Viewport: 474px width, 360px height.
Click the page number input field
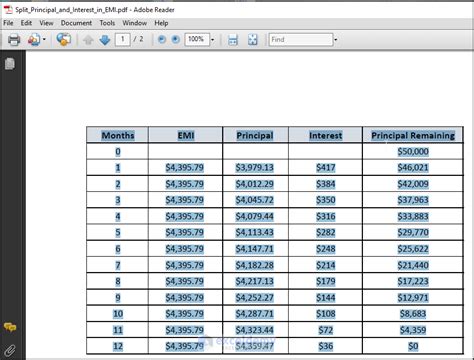[122, 40]
